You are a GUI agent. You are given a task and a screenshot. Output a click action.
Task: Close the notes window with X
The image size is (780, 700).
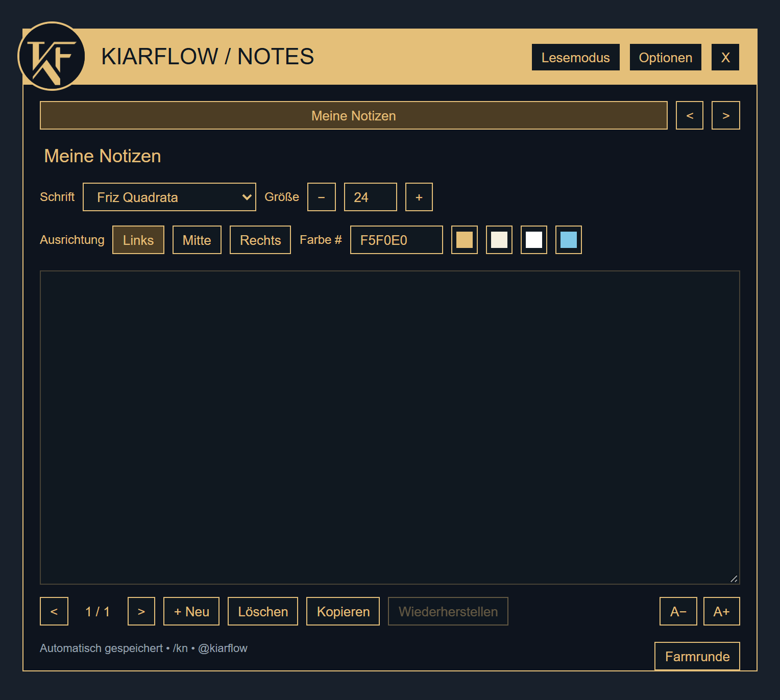pos(725,57)
